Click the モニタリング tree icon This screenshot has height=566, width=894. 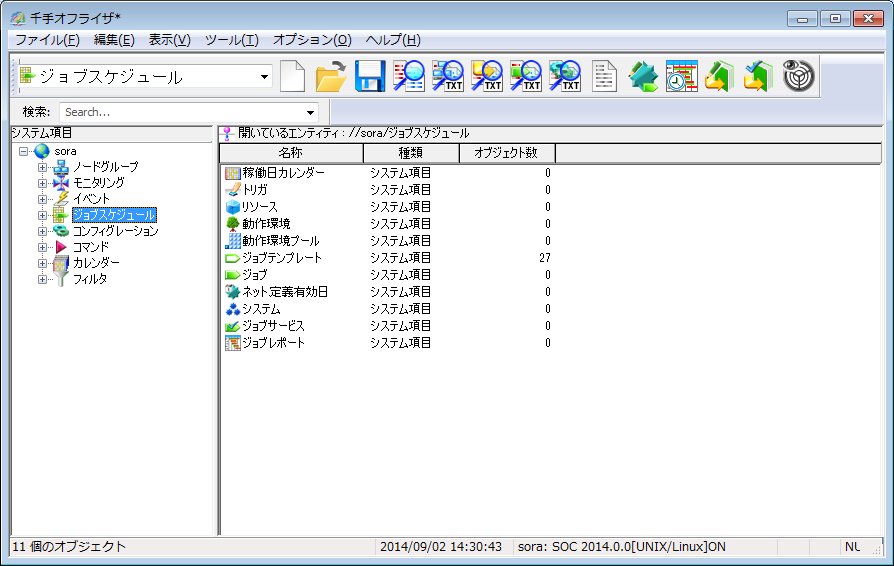tap(60, 183)
